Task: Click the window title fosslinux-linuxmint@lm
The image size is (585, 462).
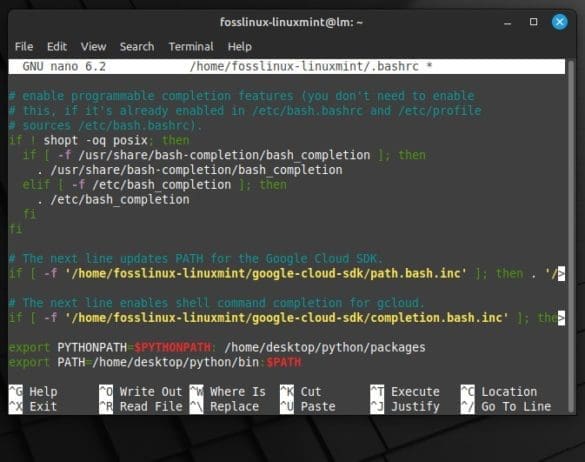Action: [x=291, y=22]
